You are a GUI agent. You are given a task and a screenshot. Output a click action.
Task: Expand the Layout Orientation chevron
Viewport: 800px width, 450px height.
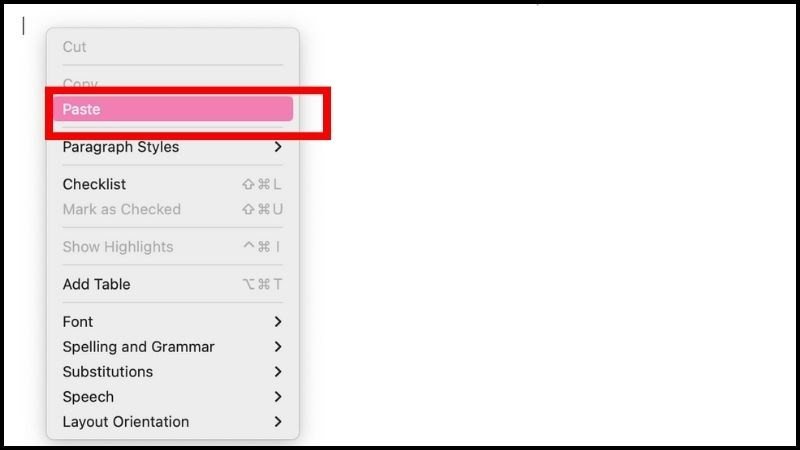tap(278, 422)
